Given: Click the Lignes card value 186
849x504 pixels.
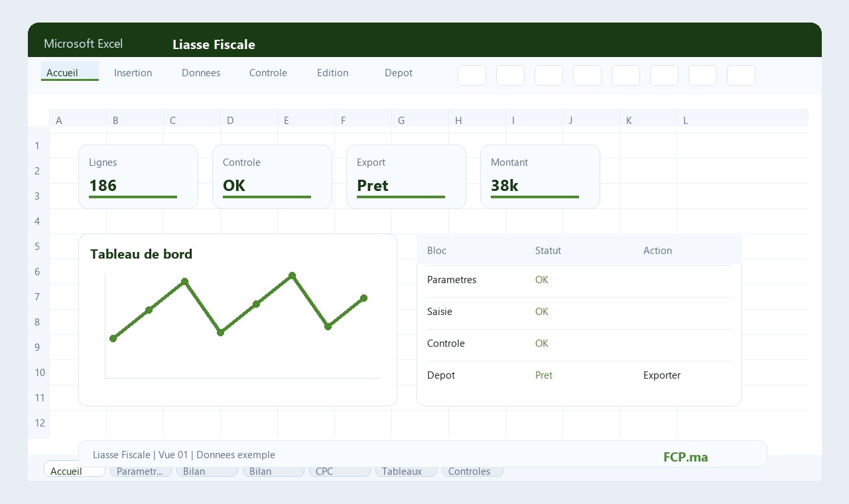Looking at the screenshot, I should coord(103,186).
